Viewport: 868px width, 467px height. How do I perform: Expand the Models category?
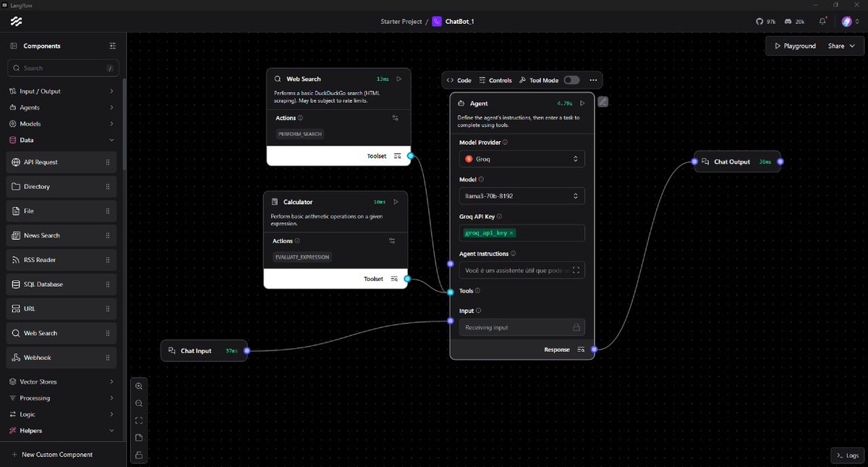pos(62,124)
